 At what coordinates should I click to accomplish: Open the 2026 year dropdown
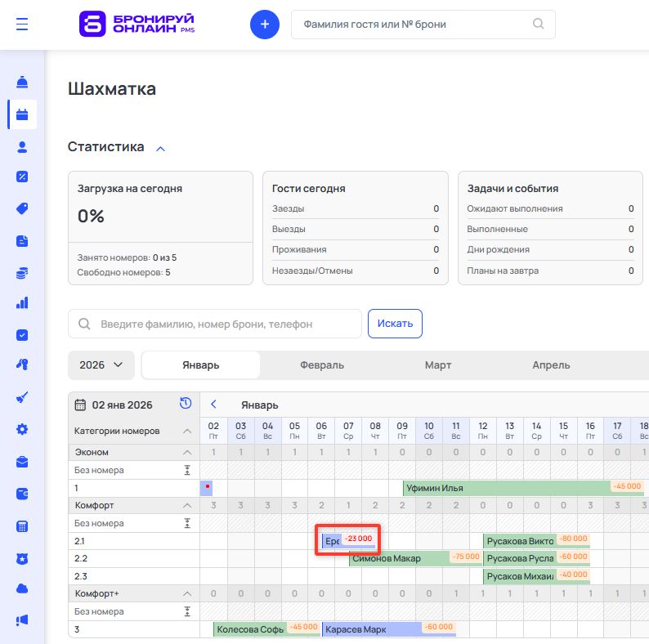click(101, 364)
